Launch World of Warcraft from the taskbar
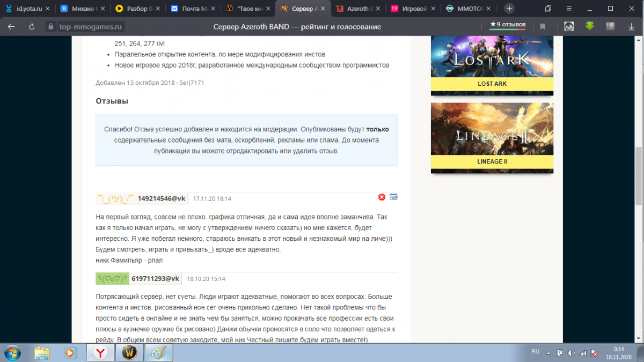Viewport: 644px width, 362px height. click(x=130, y=352)
